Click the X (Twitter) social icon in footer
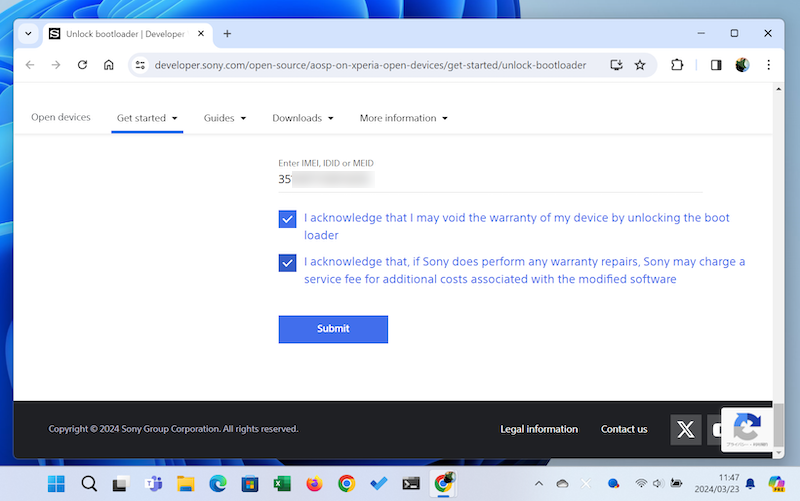 tap(685, 429)
